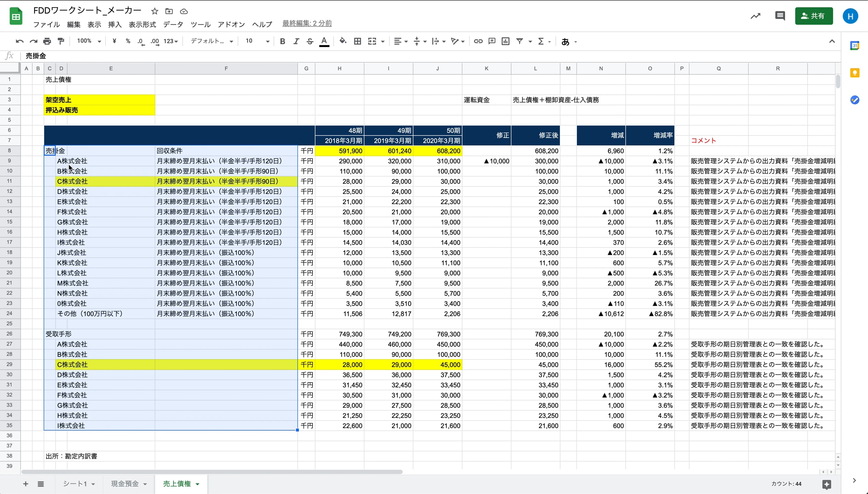Star this spreadsheet document
The width and height of the screenshot is (868, 494).
[x=155, y=11]
